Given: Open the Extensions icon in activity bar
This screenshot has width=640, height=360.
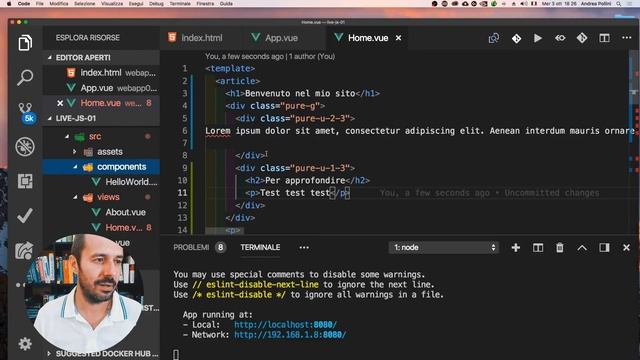Looking at the screenshot, I should coord(25,181).
